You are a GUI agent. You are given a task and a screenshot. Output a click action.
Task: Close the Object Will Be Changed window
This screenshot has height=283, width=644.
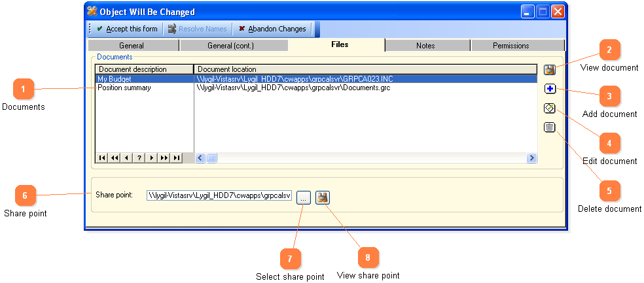coord(558,12)
